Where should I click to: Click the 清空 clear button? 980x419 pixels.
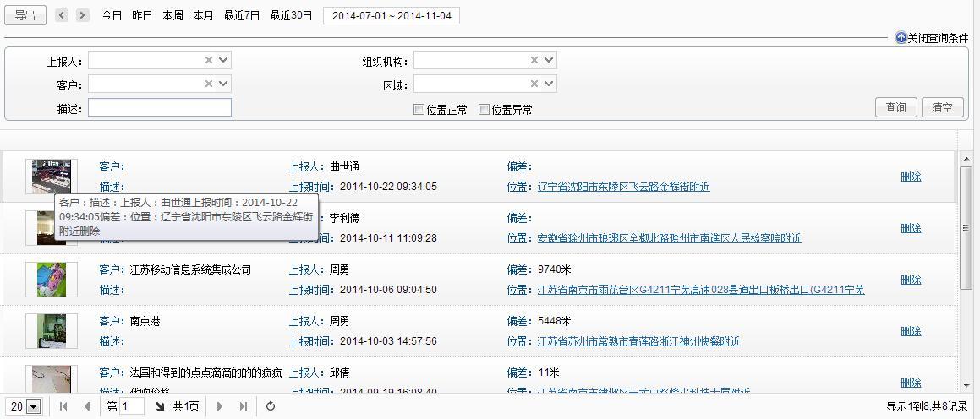943,107
